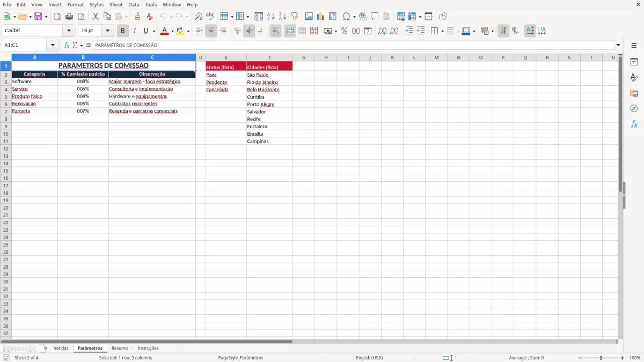Viewport: 644px width, 362px height.
Task: Click English (USA) in the status bar
Action: point(369,358)
